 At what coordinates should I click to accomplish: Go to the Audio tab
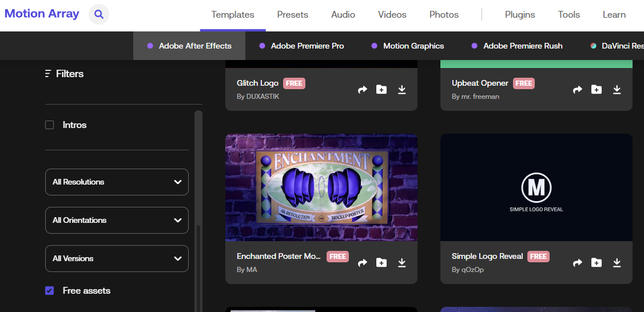click(343, 15)
